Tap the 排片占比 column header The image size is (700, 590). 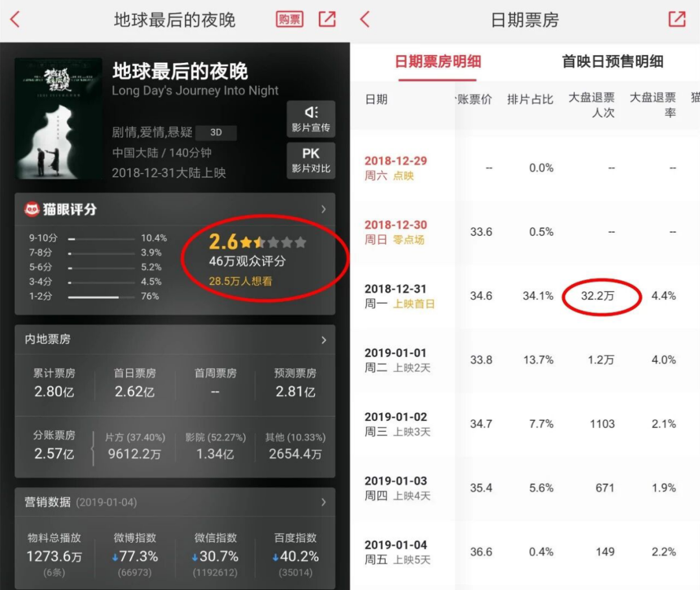[530, 99]
